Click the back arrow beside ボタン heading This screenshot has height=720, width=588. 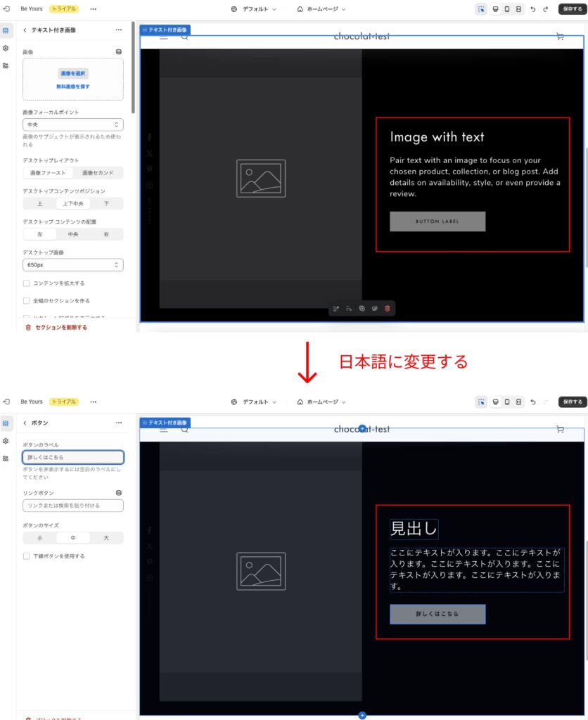(25, 423)
